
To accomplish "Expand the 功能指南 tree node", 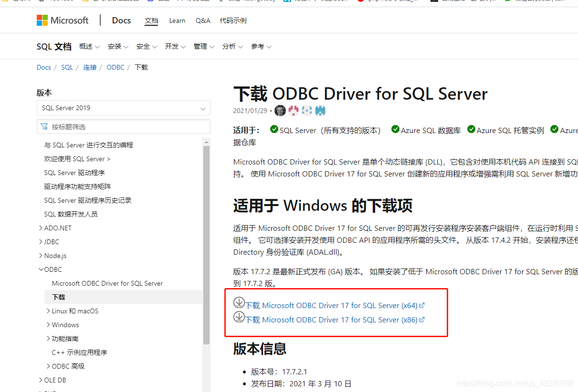I will tap(48, 339).
